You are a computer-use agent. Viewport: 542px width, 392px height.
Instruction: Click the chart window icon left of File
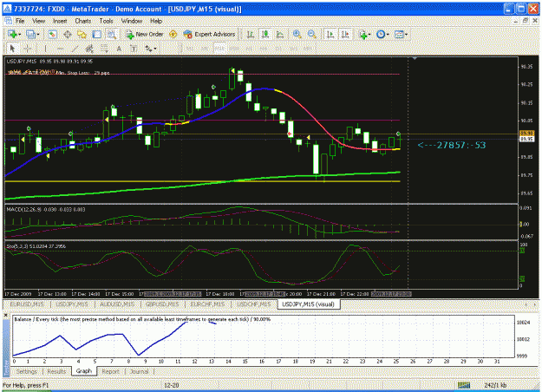[9, 21]
